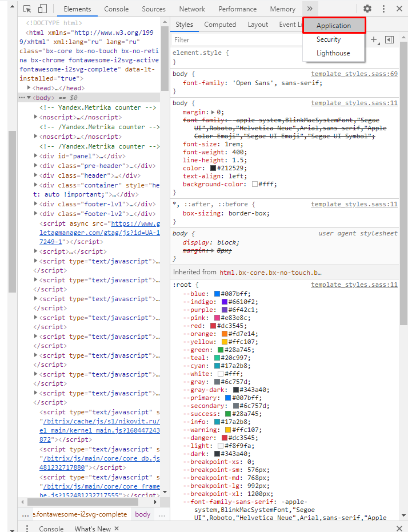Expand the div id="panel" node
Screen dimensions: 408x532
click(x=35, y=156)
